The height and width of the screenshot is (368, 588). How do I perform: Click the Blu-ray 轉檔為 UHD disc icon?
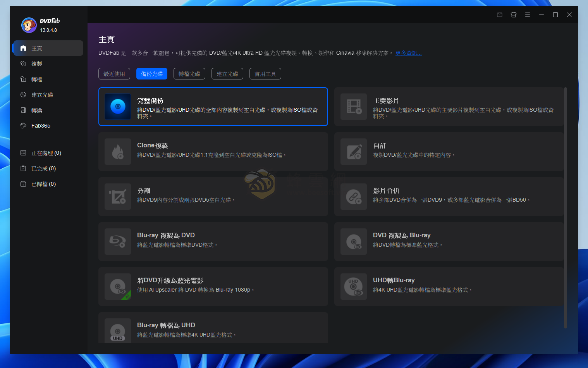click(x=118, y=331)
